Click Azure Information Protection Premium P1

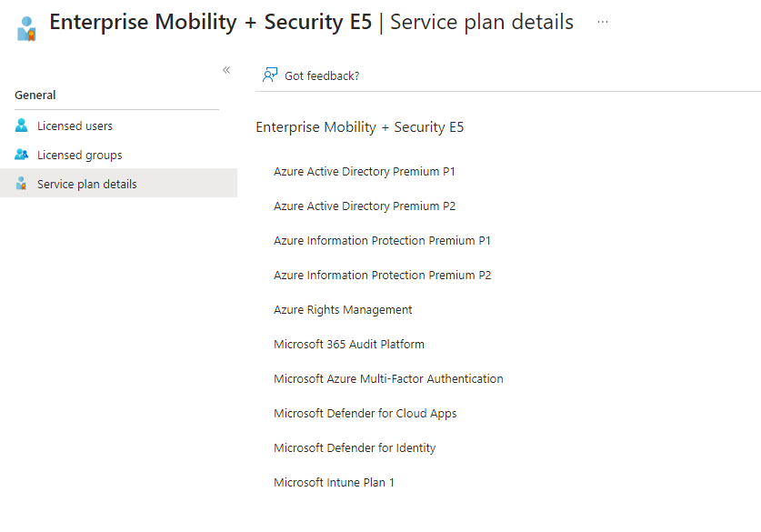382,241
